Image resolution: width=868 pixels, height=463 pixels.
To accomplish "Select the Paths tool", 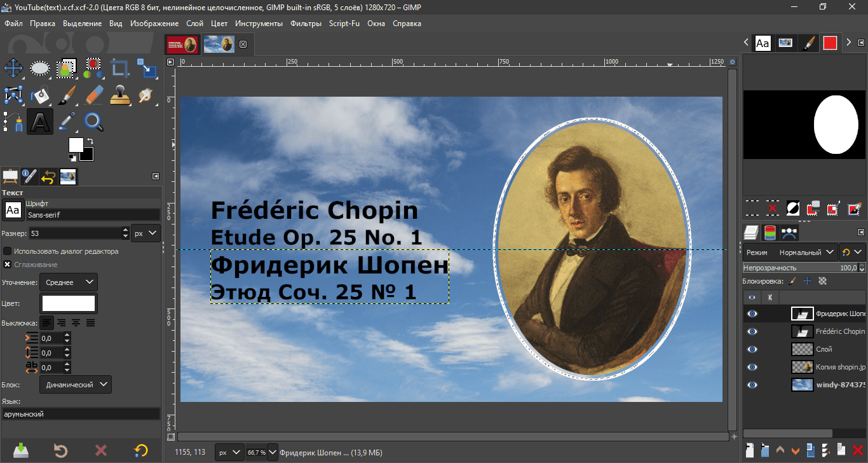I will 13,121.
